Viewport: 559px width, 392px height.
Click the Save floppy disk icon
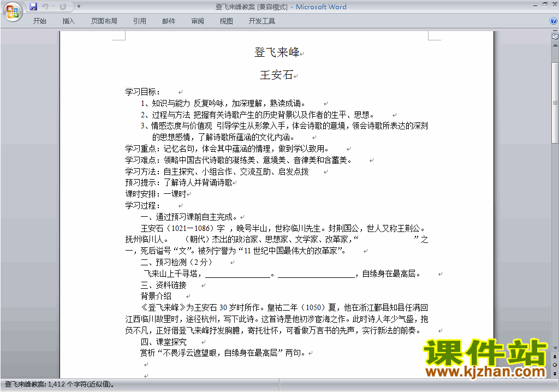tap(33, 7)
